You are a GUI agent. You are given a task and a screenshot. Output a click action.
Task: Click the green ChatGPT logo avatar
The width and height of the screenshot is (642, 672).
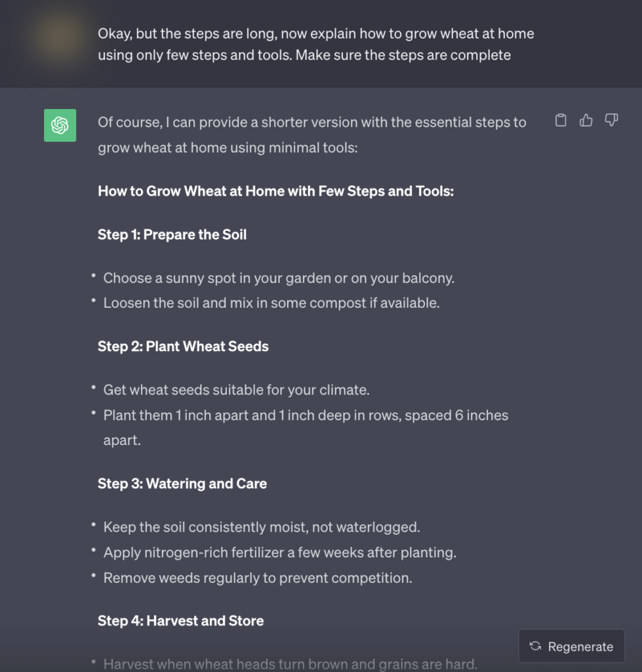click(x=60, y=125)
